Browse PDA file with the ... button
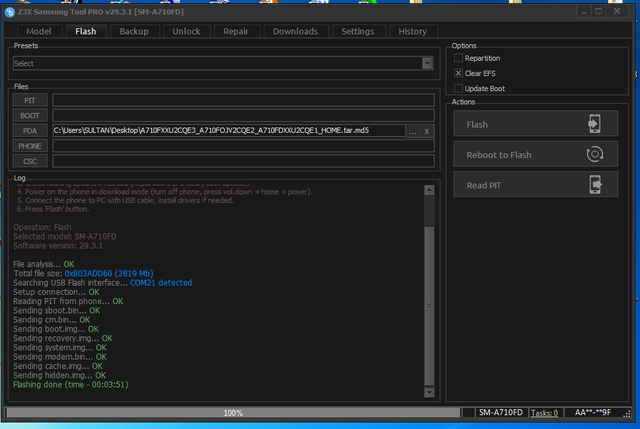The height and width of the screenshot is (429, 640). (x=413, y=131)
